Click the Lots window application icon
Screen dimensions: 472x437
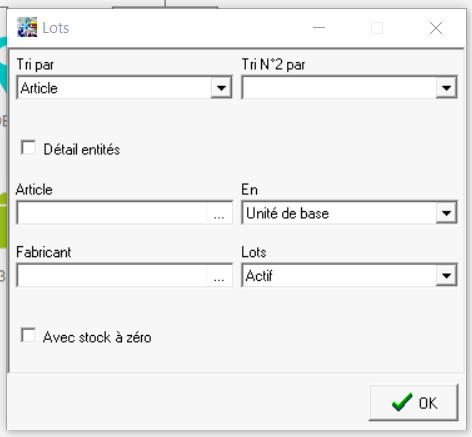pos(27,27)
